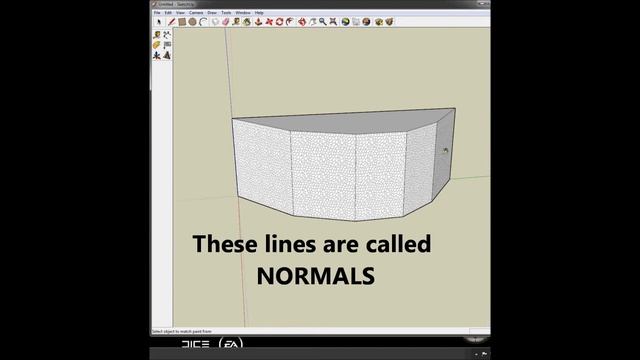Open the Tools menu

pos(226,13)
